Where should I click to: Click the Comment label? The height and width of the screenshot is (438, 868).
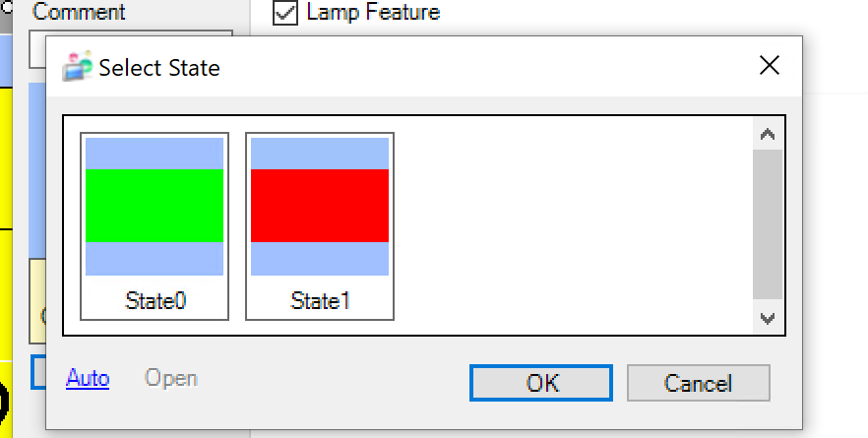pos(79,13)
